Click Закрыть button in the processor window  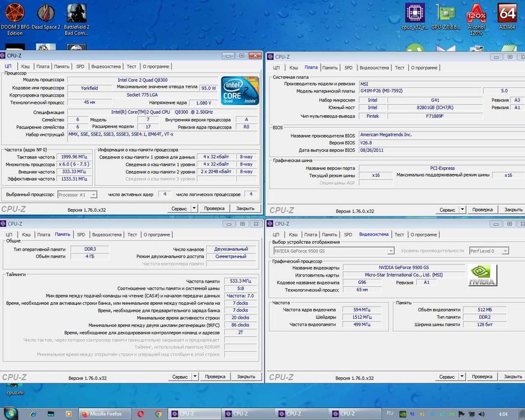(245, 208)
